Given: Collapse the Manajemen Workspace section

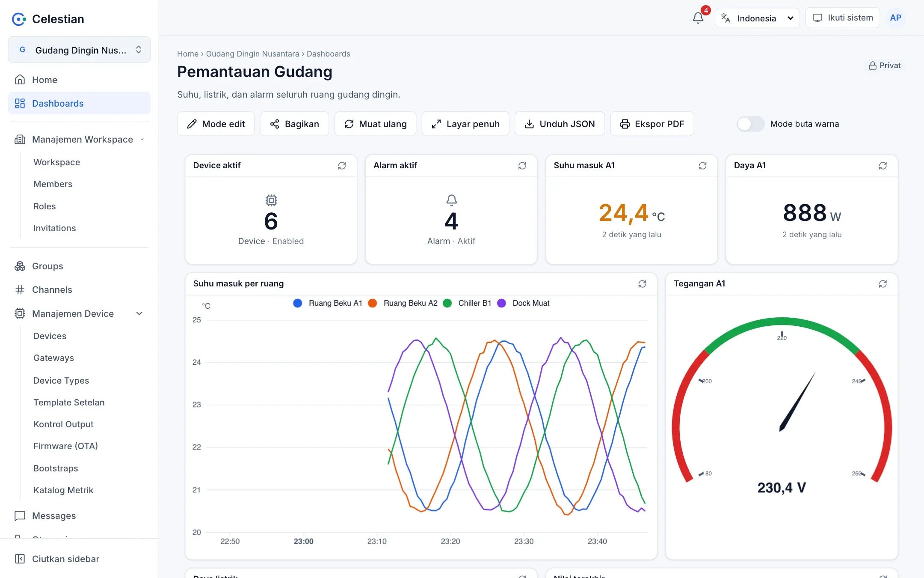Looking at the screenshot, I should [x=79, y=140].
